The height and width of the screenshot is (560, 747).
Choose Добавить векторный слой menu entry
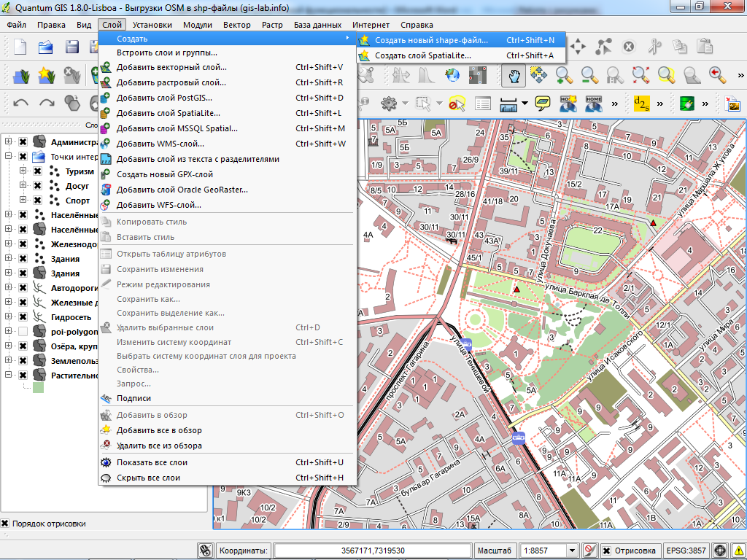pyautogui.click(x=228, y=67)
